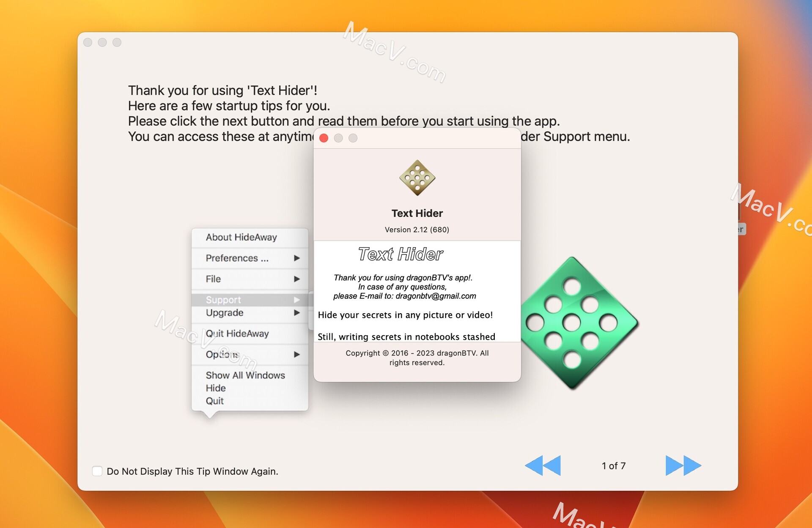Click 'Quit' at bottom of menu
The width and height of the screenshot is (812, 528).
tap(214, 401)
